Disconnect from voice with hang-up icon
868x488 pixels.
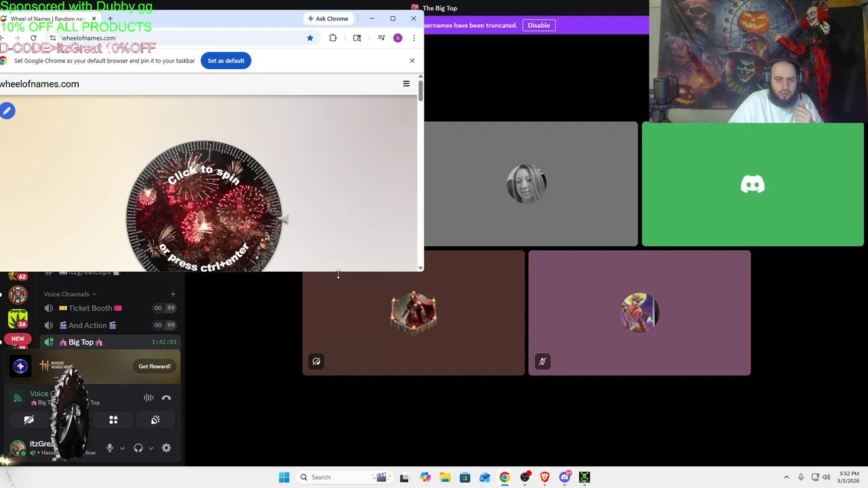(166, 398)
